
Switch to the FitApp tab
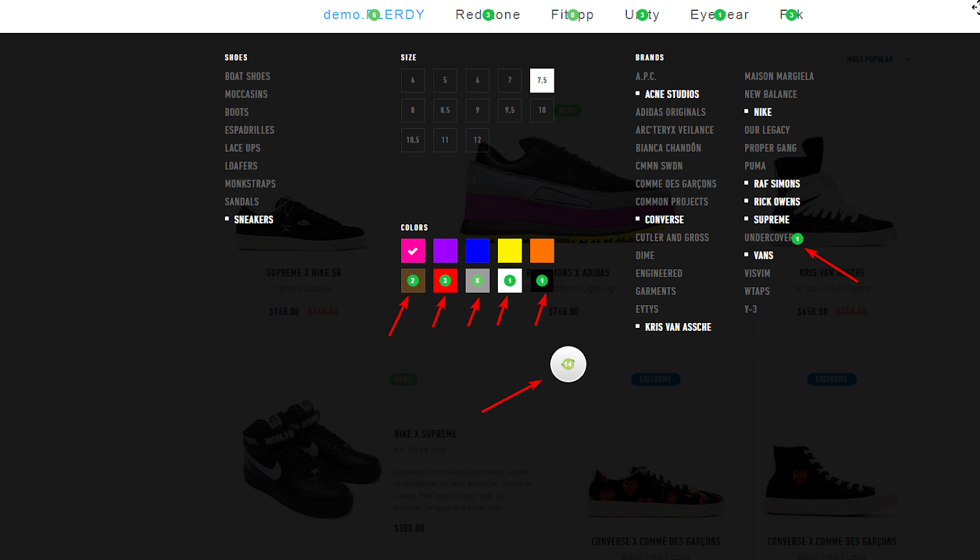coord(572,14)
